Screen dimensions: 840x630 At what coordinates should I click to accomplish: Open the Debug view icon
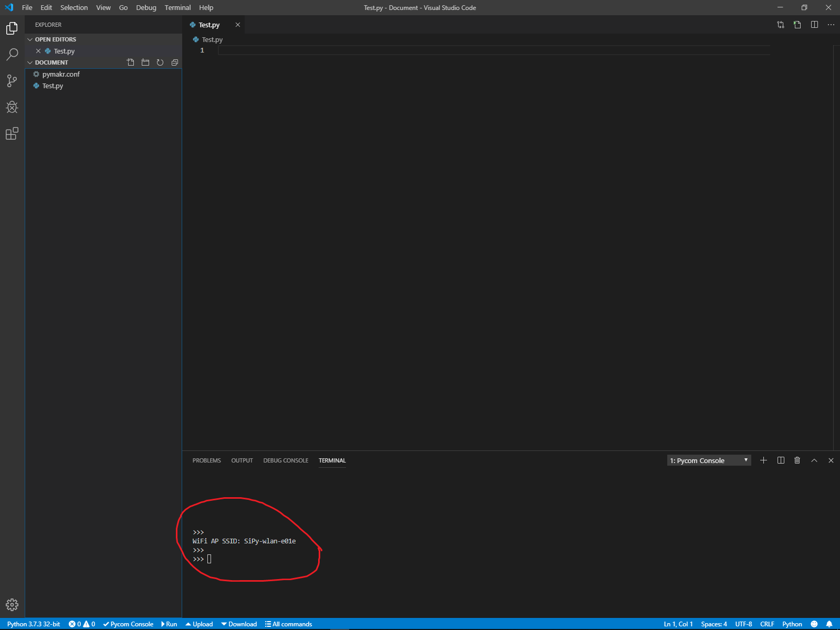point(12,108)
